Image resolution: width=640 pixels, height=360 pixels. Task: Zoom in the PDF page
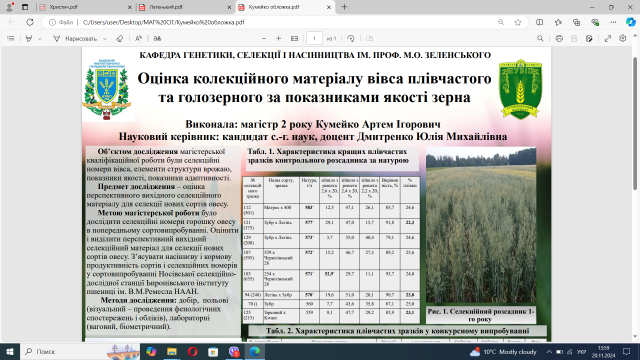coord(278,38)
